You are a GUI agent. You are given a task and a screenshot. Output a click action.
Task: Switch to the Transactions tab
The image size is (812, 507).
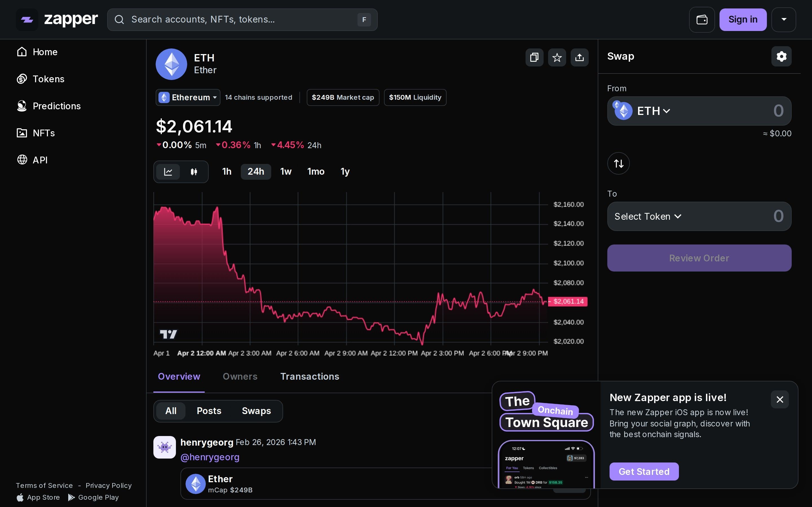(309, 377)
